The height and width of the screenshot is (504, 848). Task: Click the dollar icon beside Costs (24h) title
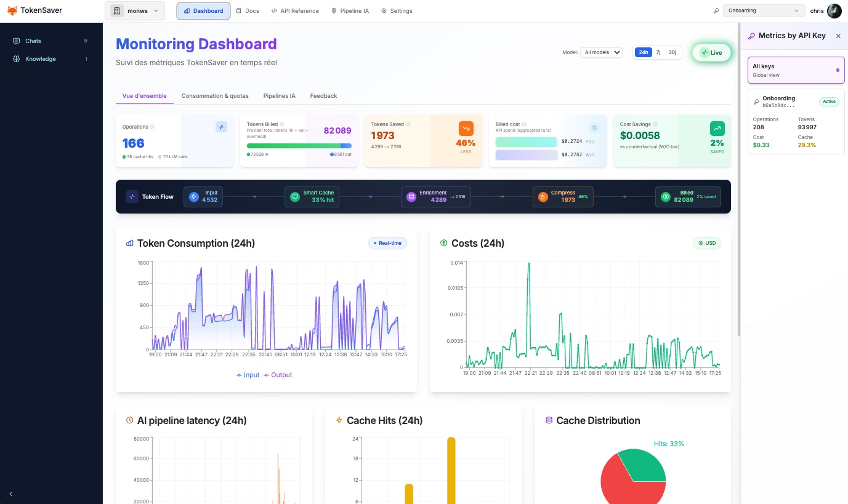click(x=443, y=243)
